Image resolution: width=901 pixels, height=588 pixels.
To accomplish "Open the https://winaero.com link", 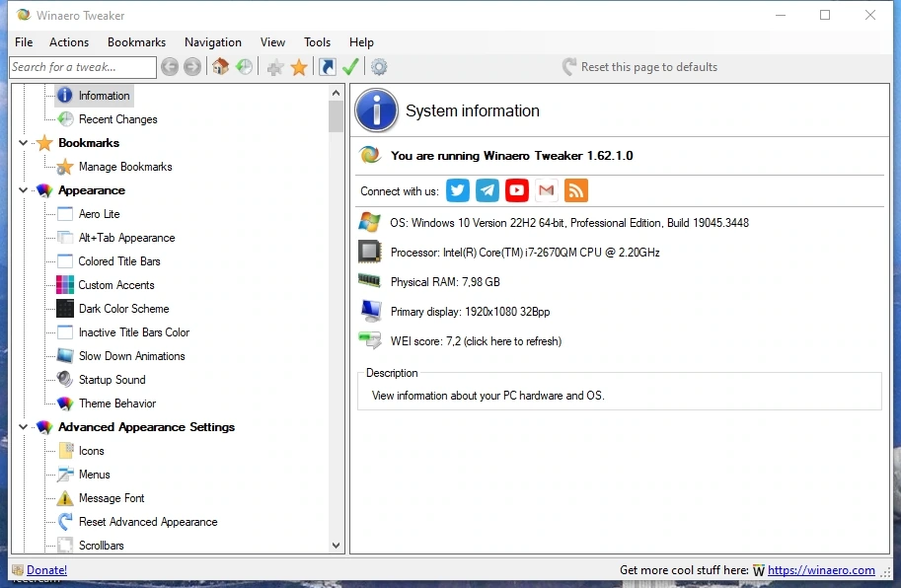I will coord(821,569).
